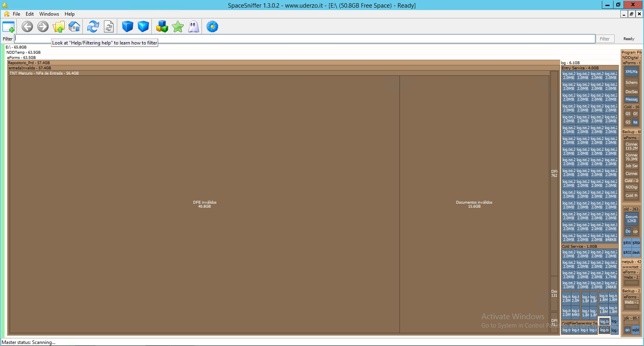Viewport: 644px width, 346px height.
Task: Select the DFE inválidos 40.8GB block
Action: (x=204, y=204)
